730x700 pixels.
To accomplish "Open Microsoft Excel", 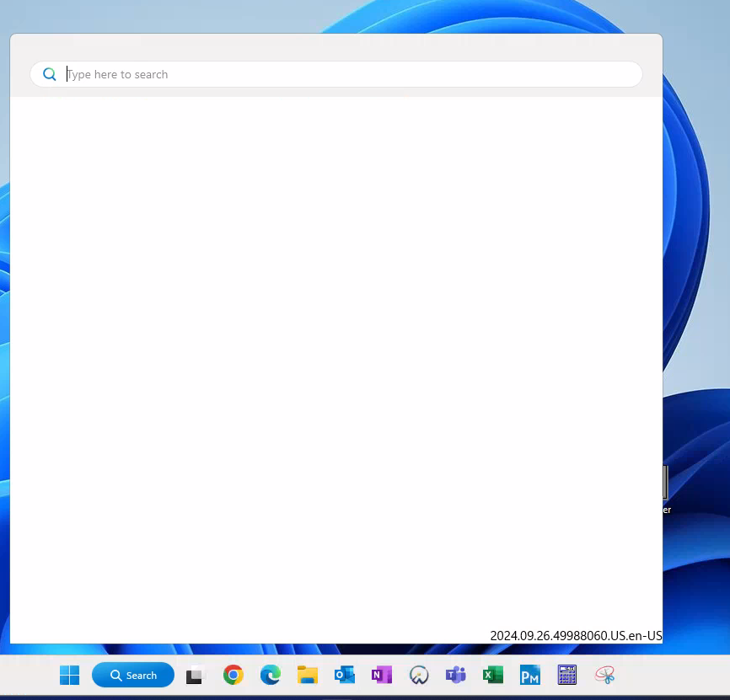I will pos(493,675).
